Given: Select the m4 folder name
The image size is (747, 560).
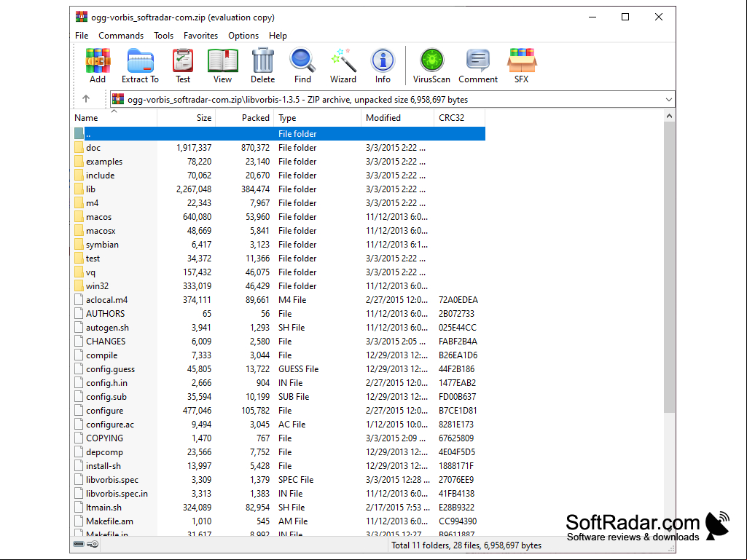Looking at the screenshot, I should [92, 203].
